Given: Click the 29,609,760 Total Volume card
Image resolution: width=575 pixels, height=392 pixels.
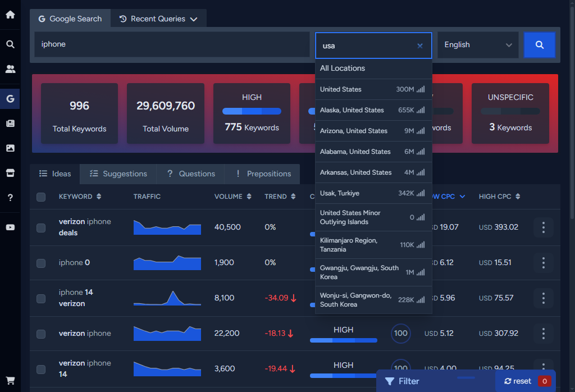Looking at the screenshot, I should click(166, 113).
